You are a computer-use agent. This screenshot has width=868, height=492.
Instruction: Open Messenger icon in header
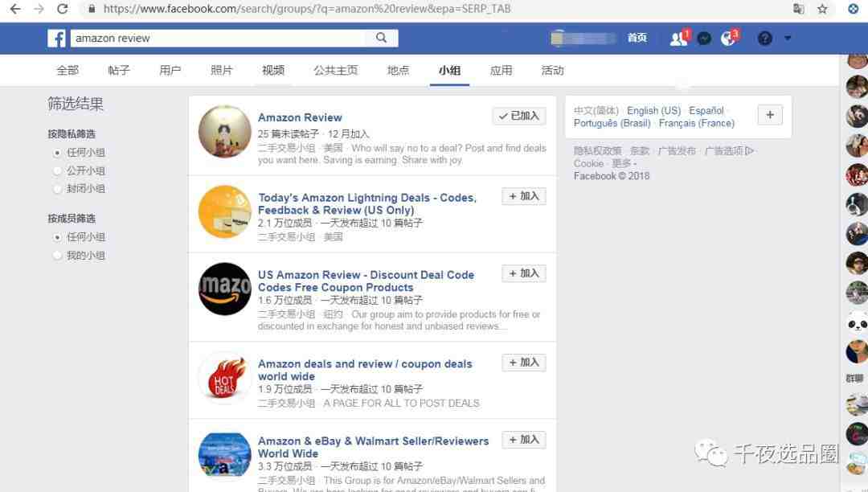[704, 39]
